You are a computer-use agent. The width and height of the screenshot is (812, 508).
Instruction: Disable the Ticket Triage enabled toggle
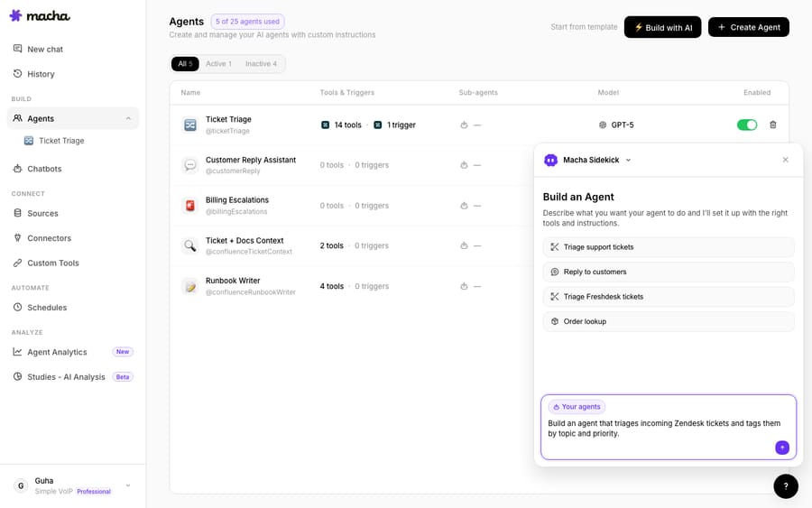coord(747,125)
